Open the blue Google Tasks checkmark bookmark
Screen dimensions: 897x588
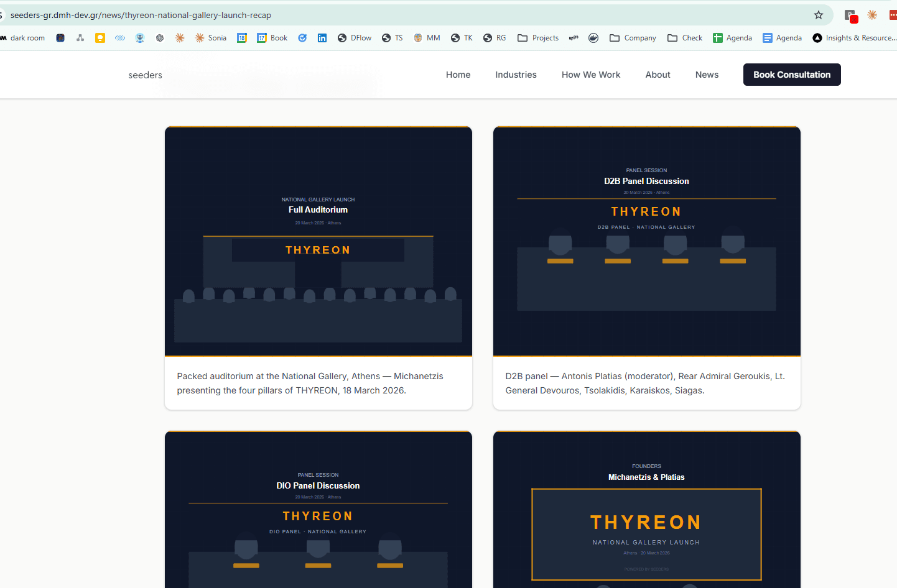click(x=302, y=38)
